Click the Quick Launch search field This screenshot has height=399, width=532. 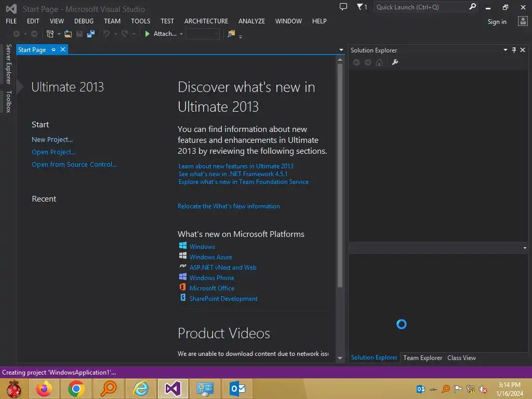coord(421,7)
